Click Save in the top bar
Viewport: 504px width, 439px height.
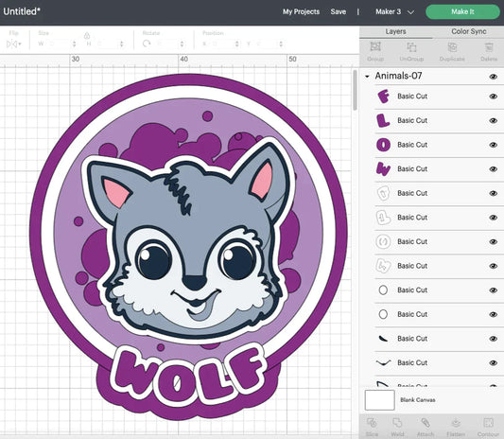(339, 12)
